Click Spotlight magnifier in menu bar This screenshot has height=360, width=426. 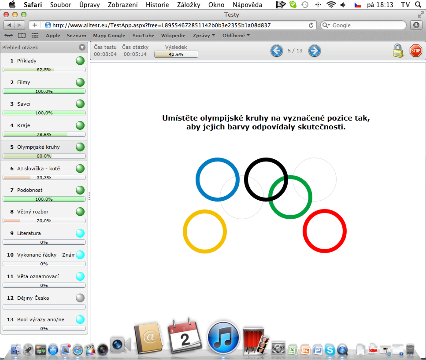418,5
